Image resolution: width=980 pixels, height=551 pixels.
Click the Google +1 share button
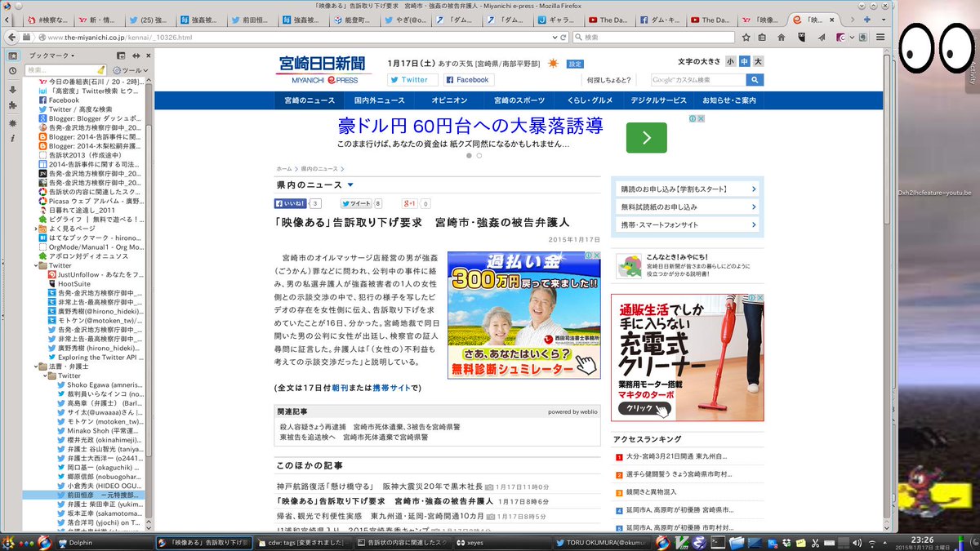pyautogui.click(x=410, y=203)
